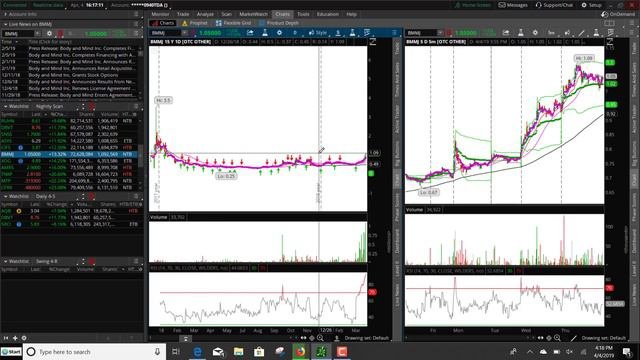The height and width of the screenshot is (360, 640).
Task: Open the Mail app from the taskbar
Action: click(x=218, y=352)
